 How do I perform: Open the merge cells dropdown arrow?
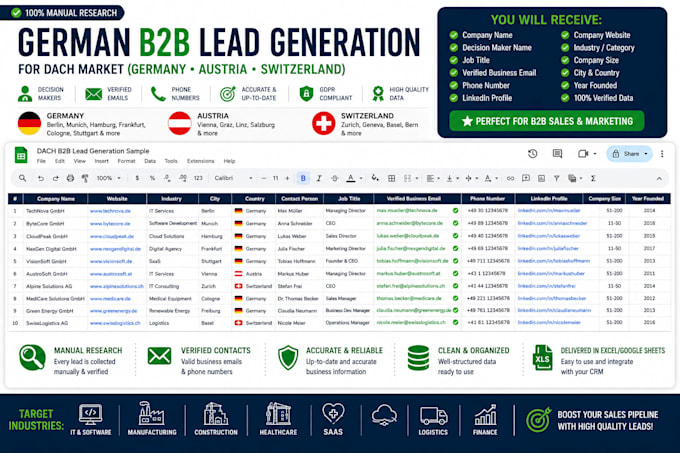tap(417, 178)
